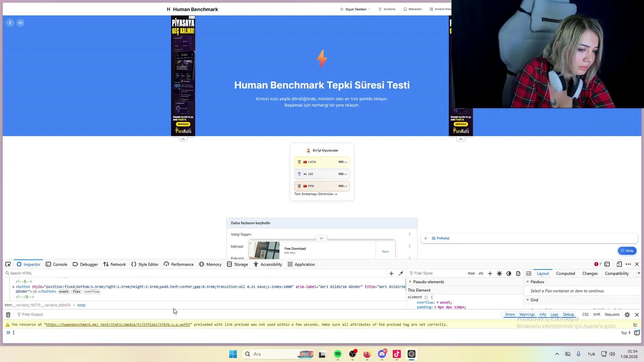Click the event badge on button node

click(63, 292)
